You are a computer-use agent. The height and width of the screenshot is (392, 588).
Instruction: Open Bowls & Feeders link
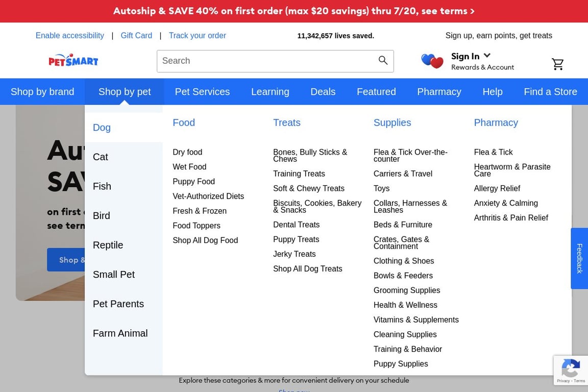point(403,276)
